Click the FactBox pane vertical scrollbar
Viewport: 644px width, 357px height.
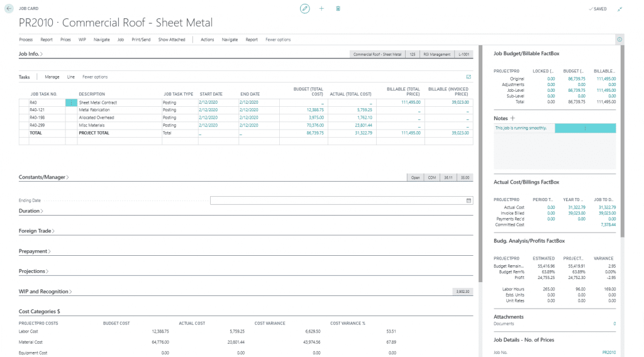pyautogui.click(x=622, y=126)
